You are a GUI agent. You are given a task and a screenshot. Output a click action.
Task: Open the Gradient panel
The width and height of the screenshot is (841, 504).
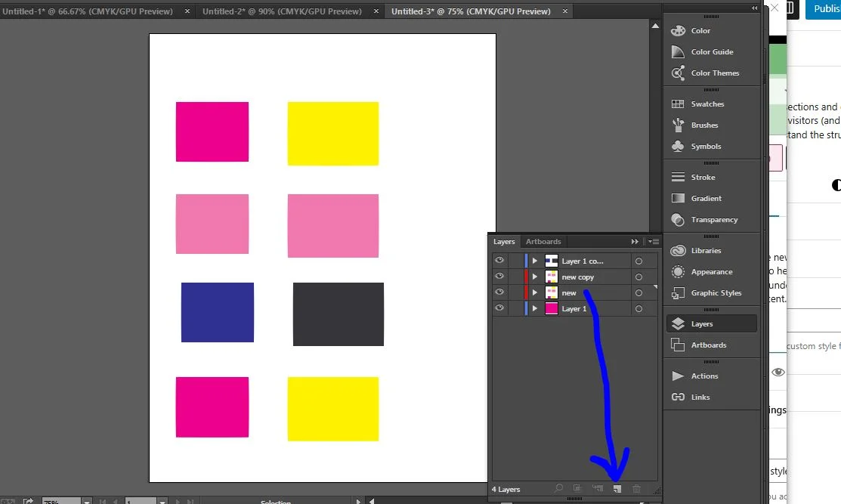tap(706, 199)
